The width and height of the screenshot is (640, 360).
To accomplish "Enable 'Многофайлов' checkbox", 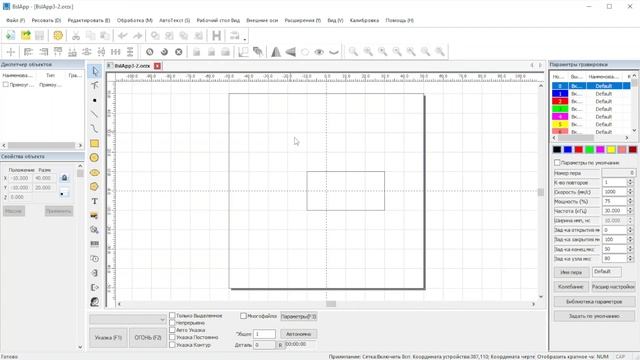I will coord(243,316).
